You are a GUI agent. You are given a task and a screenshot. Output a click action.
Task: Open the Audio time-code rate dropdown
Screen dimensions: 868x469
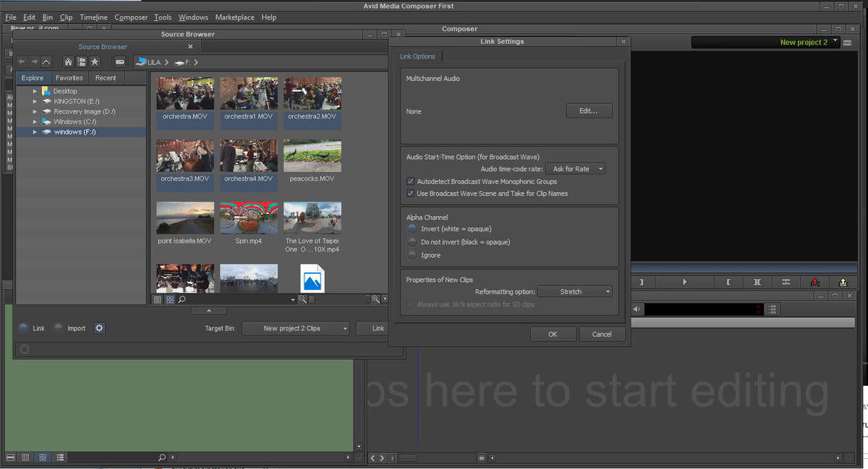576,168
